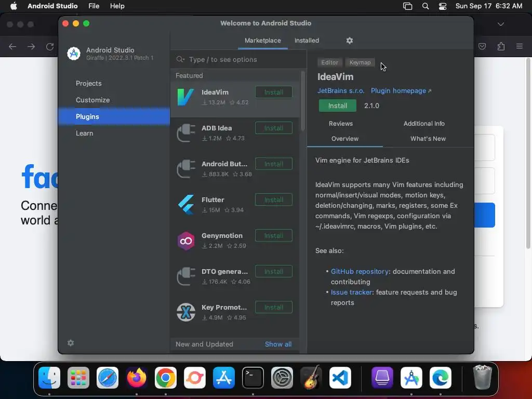
Task: Open Terminal from the Dock
Action: (253, 378)
